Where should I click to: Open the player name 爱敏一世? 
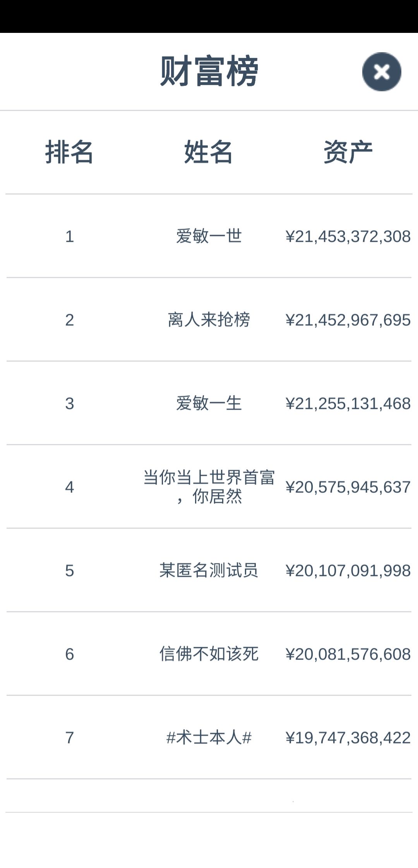209,236
